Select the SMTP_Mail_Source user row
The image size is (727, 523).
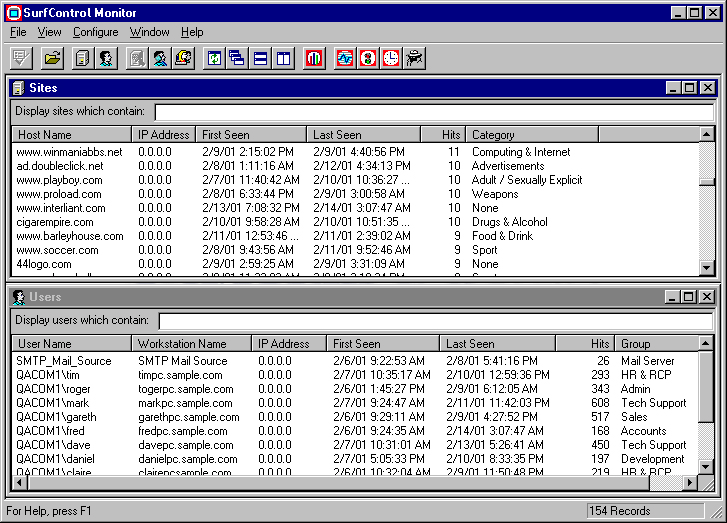[355, 361]
